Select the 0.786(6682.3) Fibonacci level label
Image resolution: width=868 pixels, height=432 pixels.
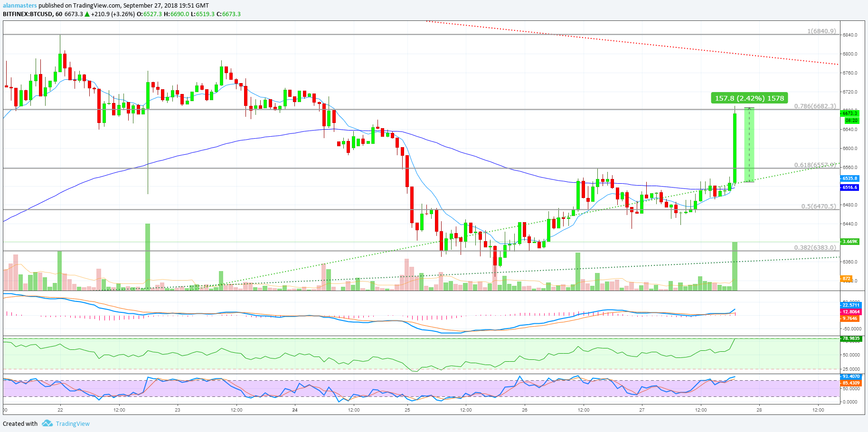815,106
